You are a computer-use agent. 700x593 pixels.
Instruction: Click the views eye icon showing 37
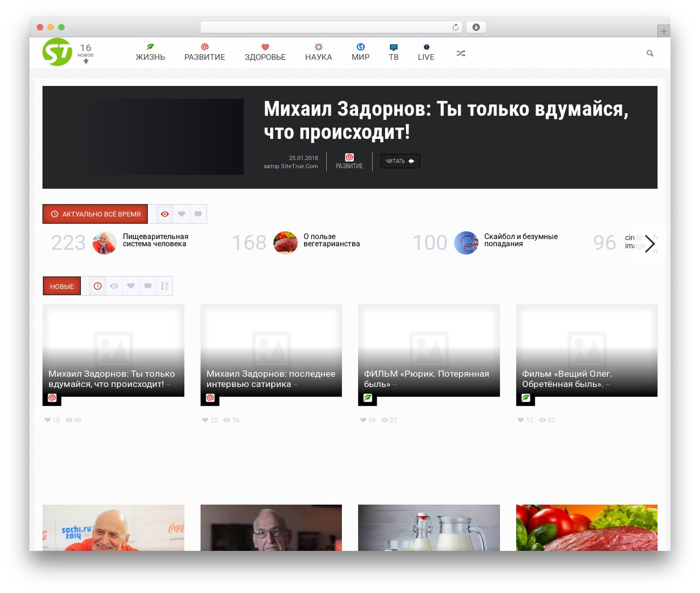coord(542,420)
